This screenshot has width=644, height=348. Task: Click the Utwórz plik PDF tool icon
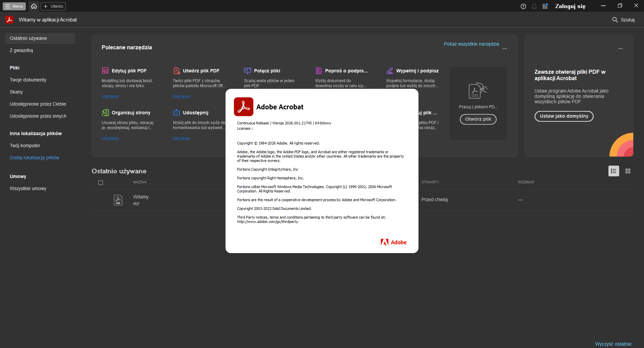[177, 71]
